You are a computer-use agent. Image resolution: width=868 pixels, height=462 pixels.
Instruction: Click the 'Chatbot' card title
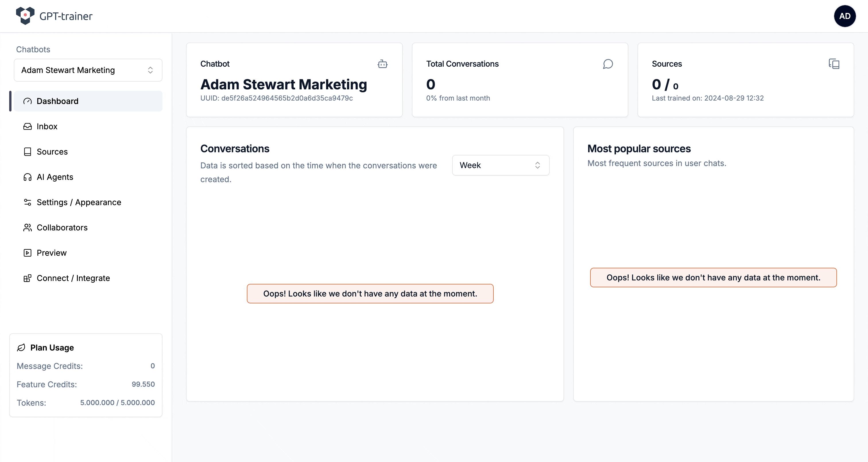215,64
